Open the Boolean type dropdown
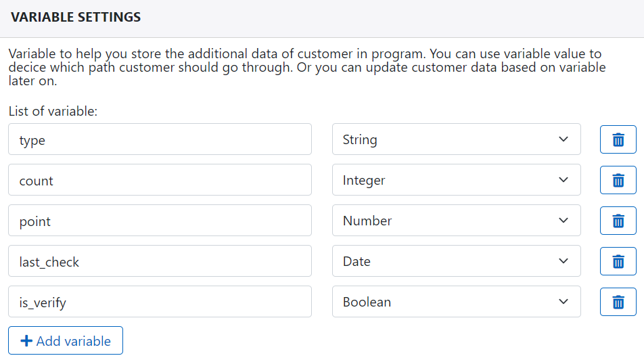 (x=456, y=302)
